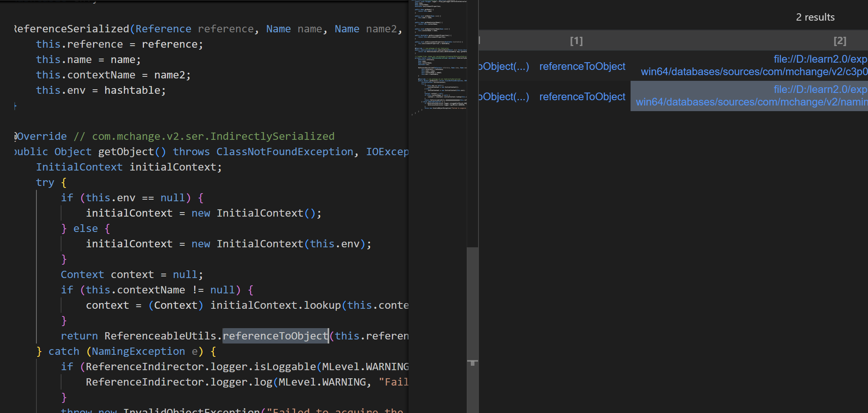Place cursor on getObject method name
Screen dimensions: 868x413
[x=126, y=152]
